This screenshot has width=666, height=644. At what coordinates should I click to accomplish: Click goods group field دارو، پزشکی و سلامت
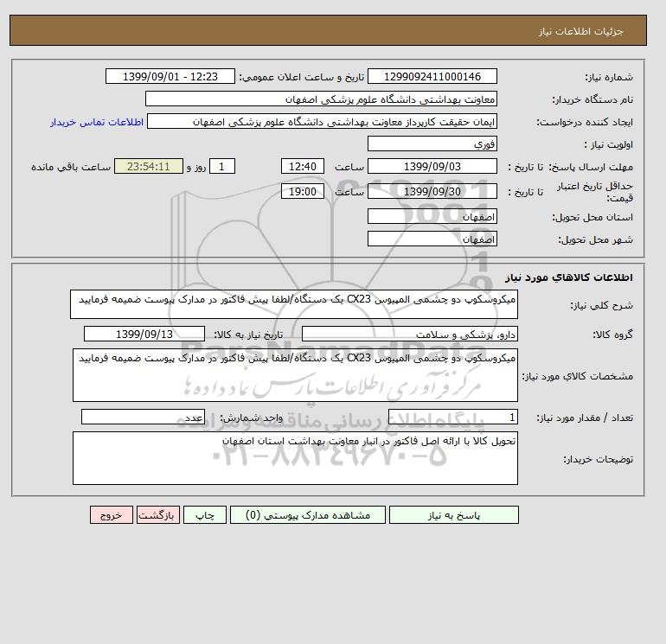[x=409, y=334]
